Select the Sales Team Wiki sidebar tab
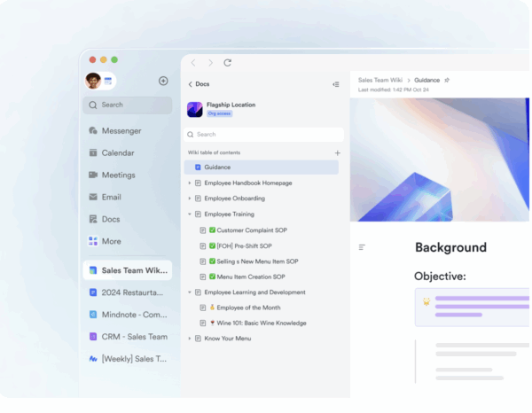Screen dimensions: 532x413 point(127,270)
